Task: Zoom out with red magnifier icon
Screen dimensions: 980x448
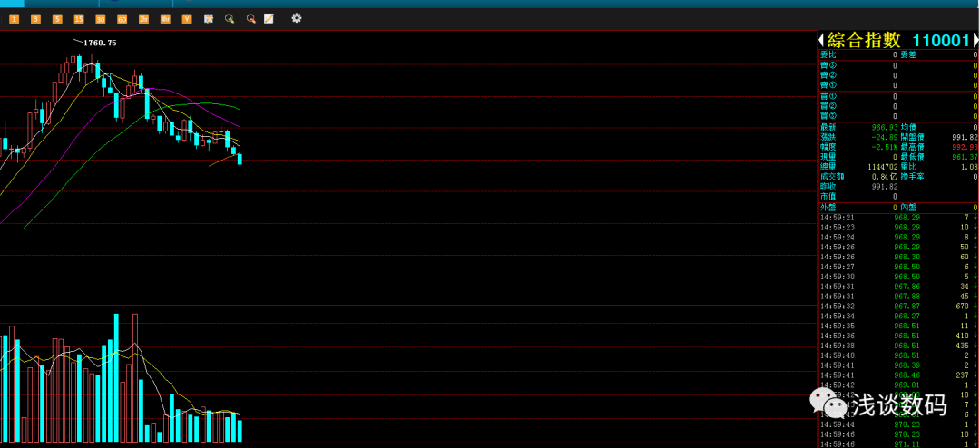Action: pyautogui.click(x=250, y=19)
